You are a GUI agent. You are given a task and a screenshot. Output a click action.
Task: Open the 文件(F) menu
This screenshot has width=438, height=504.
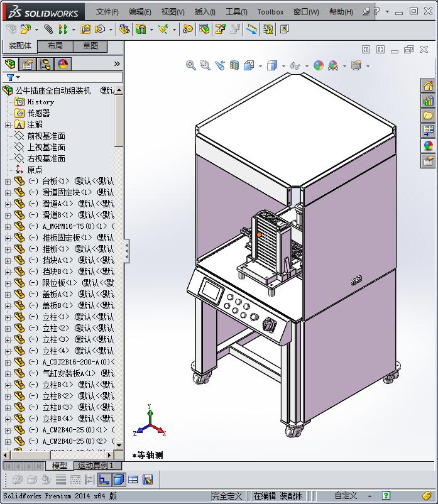click(107, 12)
